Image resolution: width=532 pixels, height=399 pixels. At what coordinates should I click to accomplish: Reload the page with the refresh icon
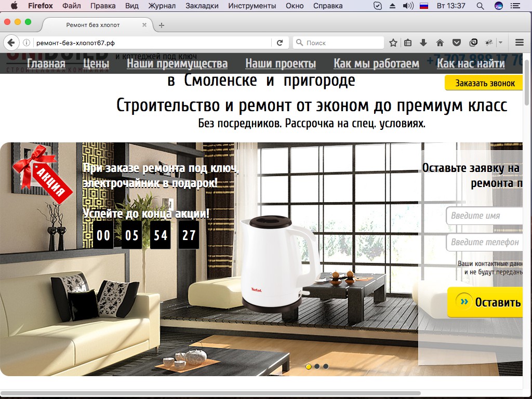click(x=280, y=43)
